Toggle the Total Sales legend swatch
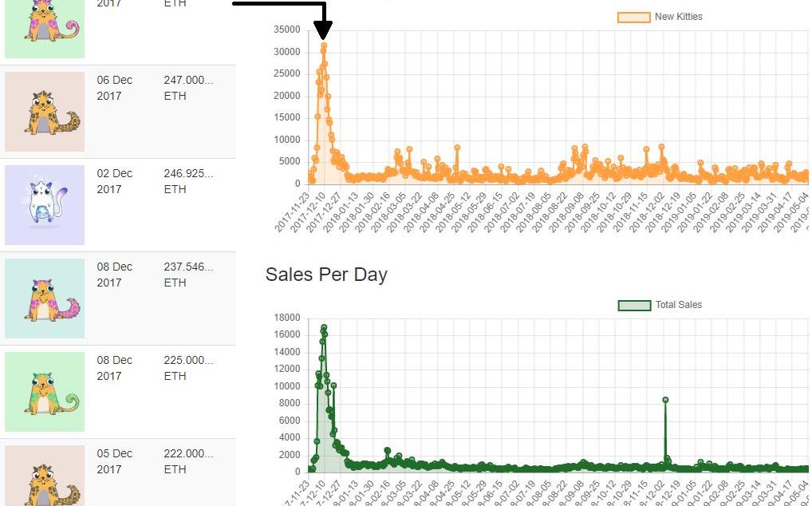 coord(634,306)
